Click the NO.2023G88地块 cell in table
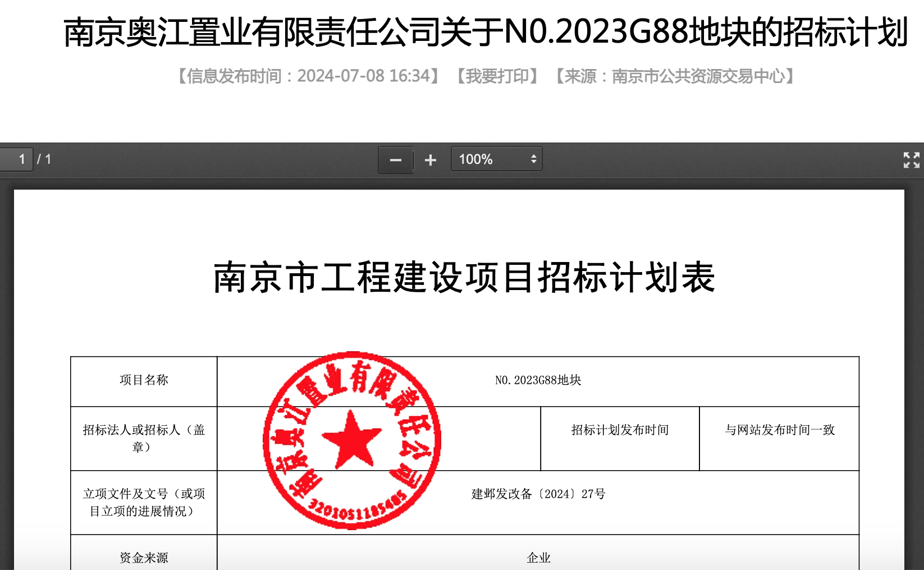The height and width of the screenshot is (570, 924). tap(538, 381)
